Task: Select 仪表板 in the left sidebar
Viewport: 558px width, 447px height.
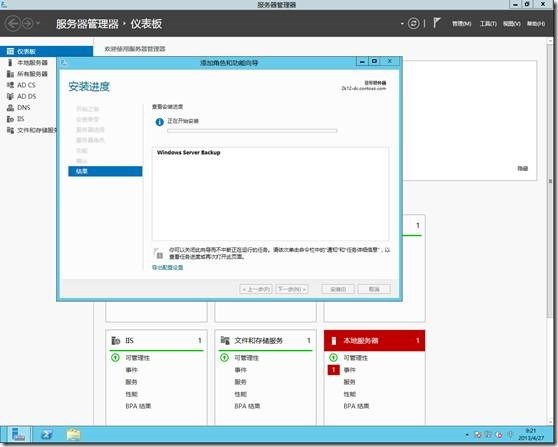Action: click(46, 51)
